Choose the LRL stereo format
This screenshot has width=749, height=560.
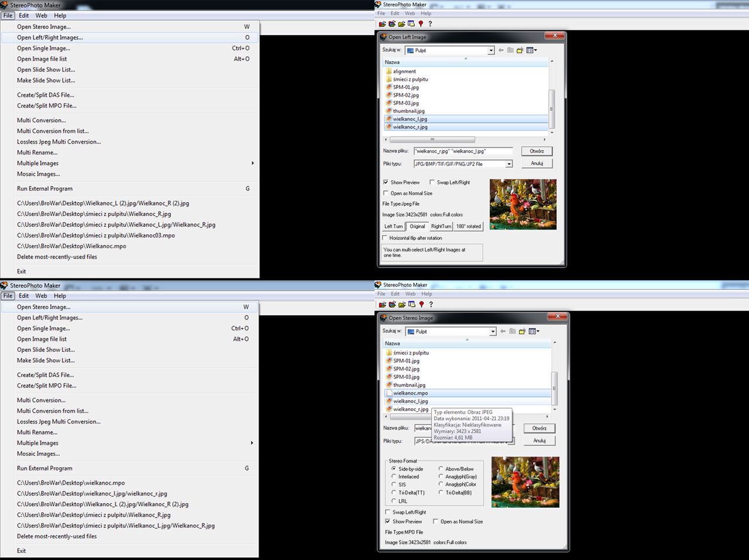(394, 501)
